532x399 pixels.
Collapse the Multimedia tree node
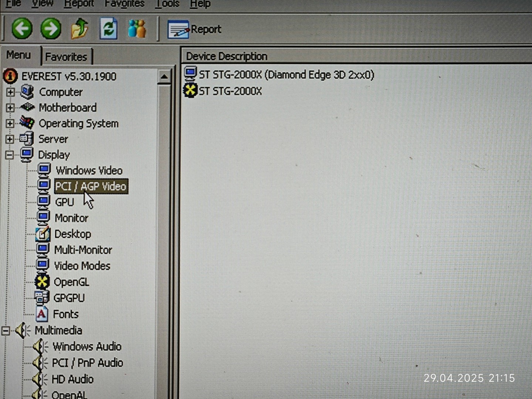point(6,331)
